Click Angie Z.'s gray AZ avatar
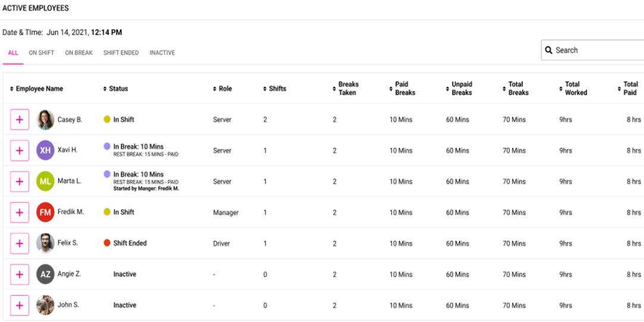The width and height of the screenshot is (644, 322). pos(45,274)
